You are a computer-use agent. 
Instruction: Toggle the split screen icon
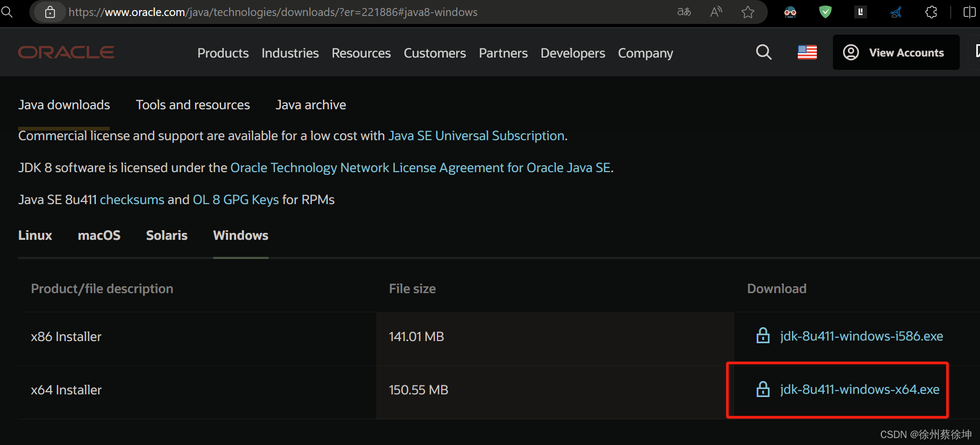(970, 12)
